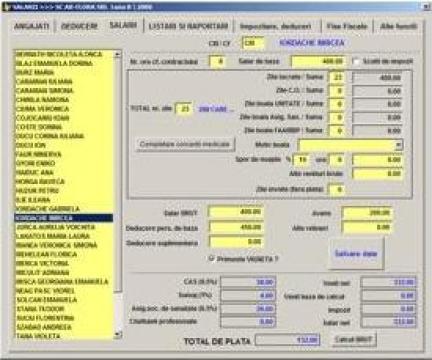Switch to Impozitare, deduceri tab
The width and height of the screenshot is (432, 360).
click(x=276, y=26)
